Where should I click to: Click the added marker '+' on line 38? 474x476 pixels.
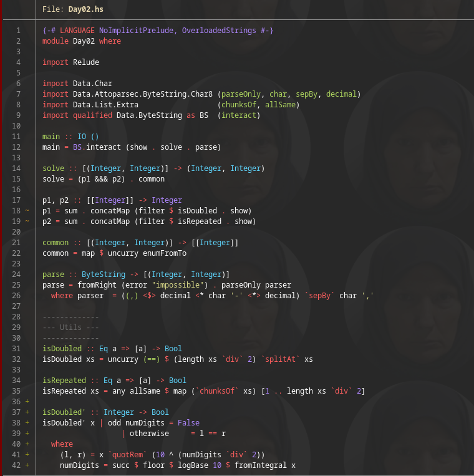(x=27, y=423)
